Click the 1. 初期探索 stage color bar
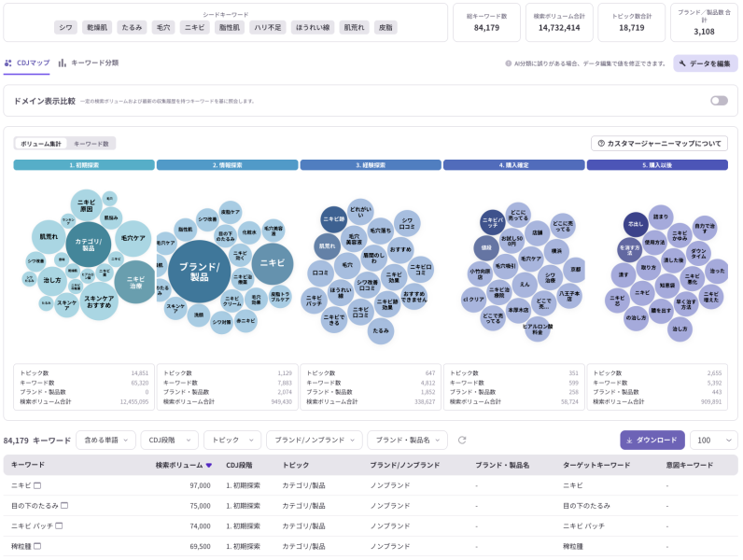Image resolution: width=743 pixels, height=560 pixels. point(84,164)
